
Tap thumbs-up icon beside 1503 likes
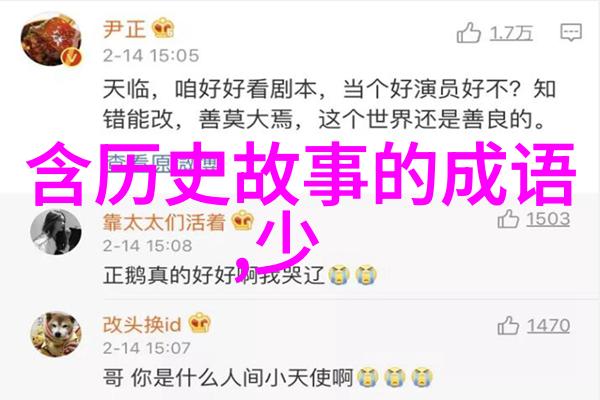508,219
